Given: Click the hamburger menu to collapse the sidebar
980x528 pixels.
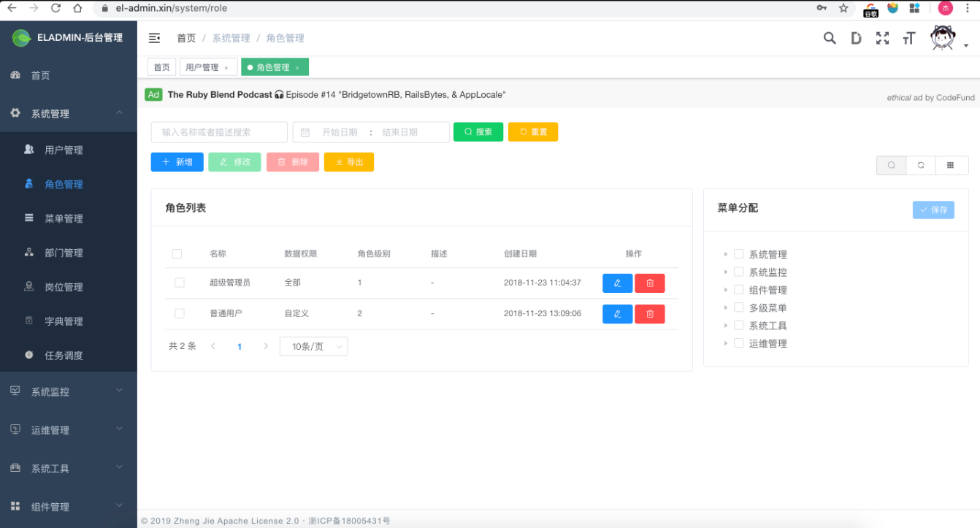Looking at the screenshot, I should tap(154, 37).
